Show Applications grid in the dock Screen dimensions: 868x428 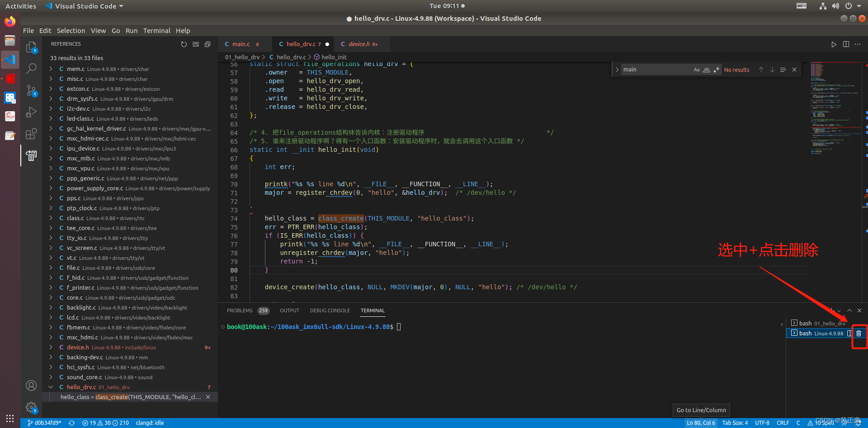(10, 418)
